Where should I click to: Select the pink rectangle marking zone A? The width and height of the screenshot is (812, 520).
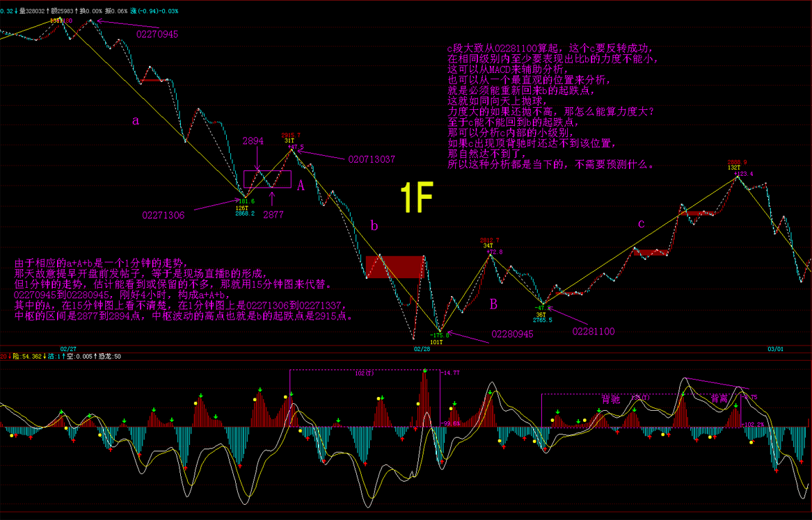267,179
